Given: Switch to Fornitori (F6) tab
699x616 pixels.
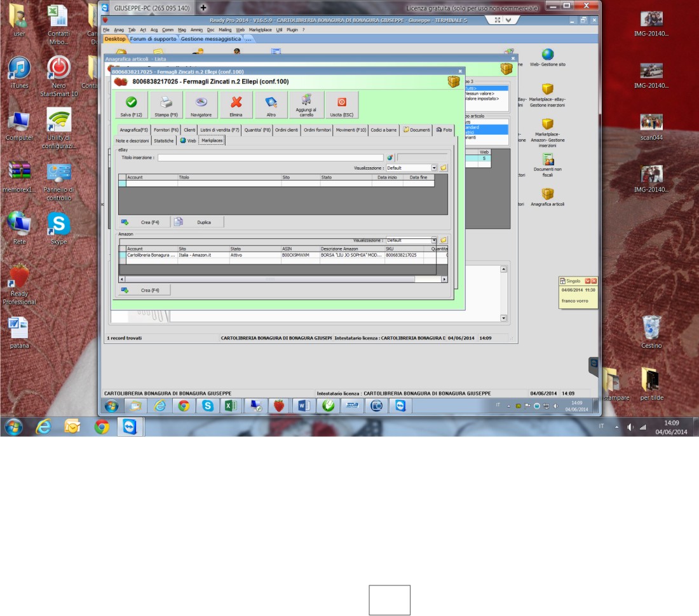Looking at the screenshot, I should (166, 130).
